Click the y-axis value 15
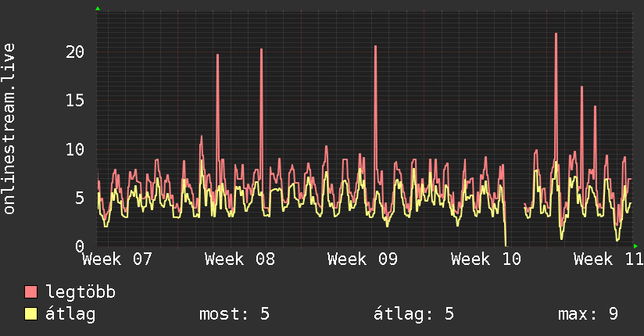644x336 pixels. [75, 100]
